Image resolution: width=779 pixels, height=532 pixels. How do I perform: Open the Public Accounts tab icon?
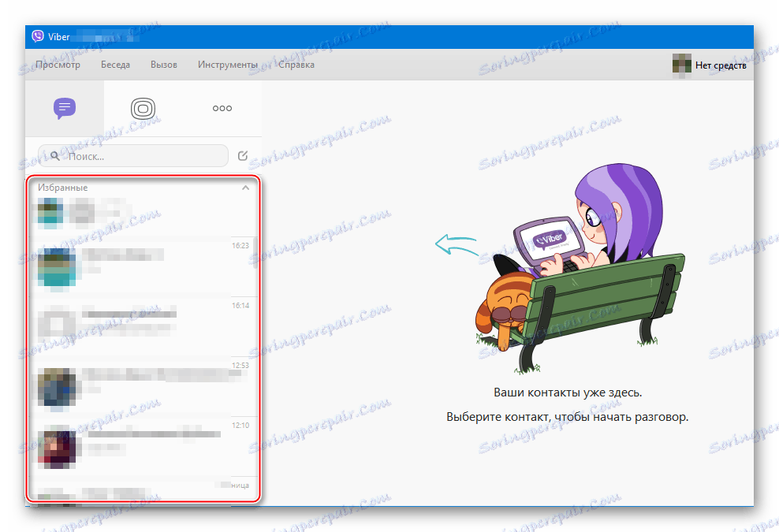143,108
